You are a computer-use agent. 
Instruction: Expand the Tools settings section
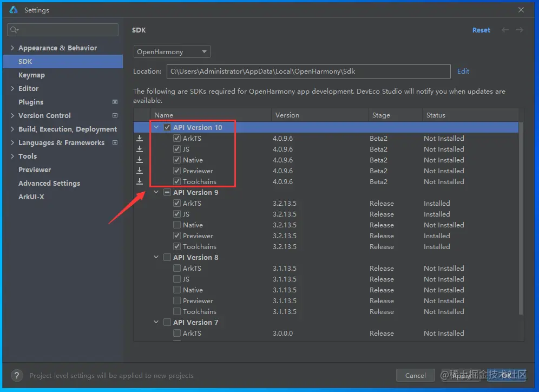point(12,156)
